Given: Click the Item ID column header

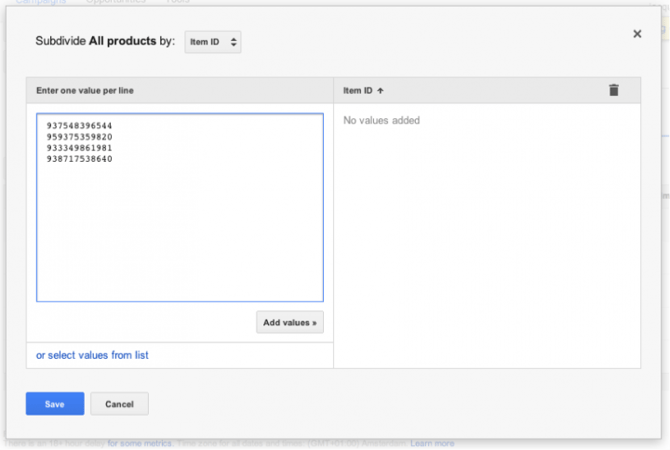Looking at the screenshot, I should [x=358, y=91].
